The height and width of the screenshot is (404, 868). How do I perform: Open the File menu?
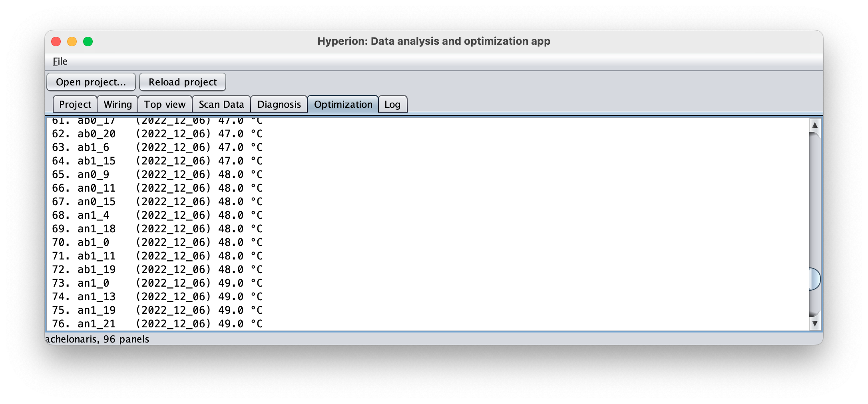point(60,61)
